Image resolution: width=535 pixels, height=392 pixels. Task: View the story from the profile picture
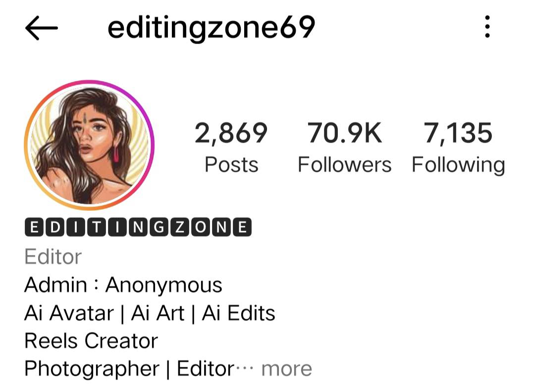coord(89,145)
